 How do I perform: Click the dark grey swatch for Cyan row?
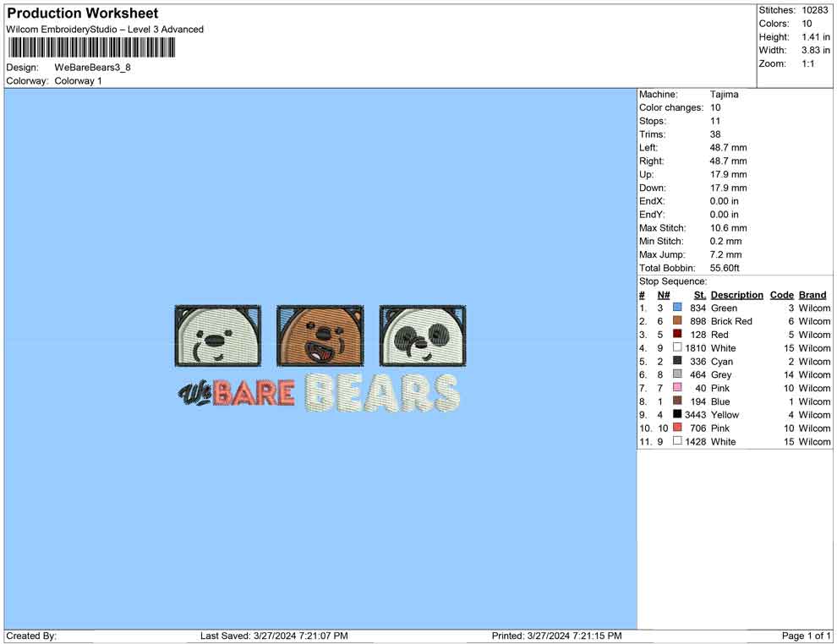tap(677, 361)
